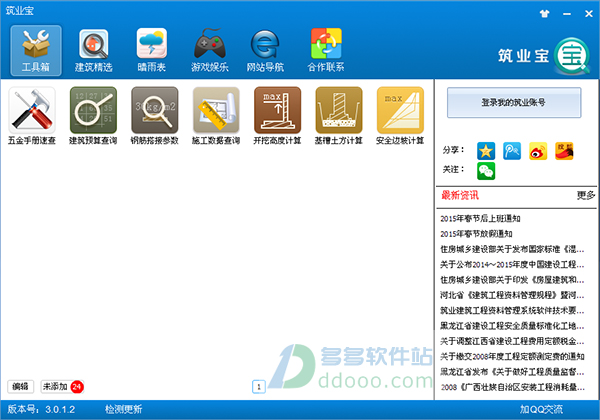Click the 筑业宝 logo at top right
This screenshot has width=600, height=420.
click(x=544, y=56)
